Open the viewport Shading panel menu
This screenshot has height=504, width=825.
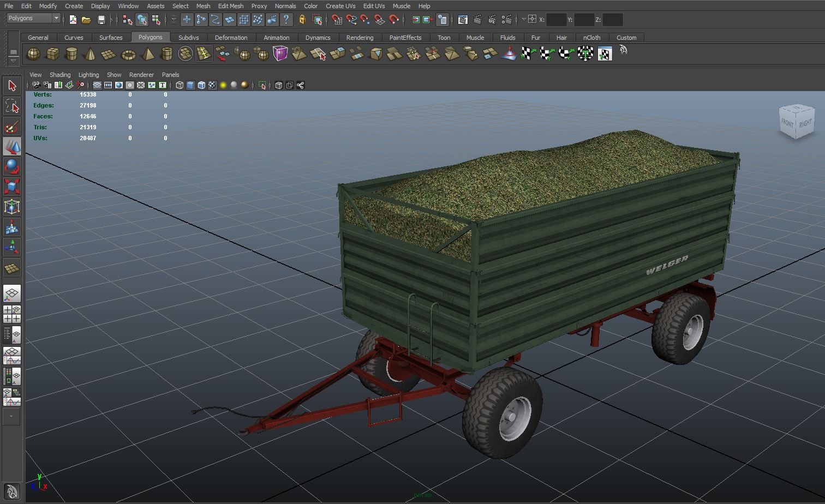tap(60, 75)
